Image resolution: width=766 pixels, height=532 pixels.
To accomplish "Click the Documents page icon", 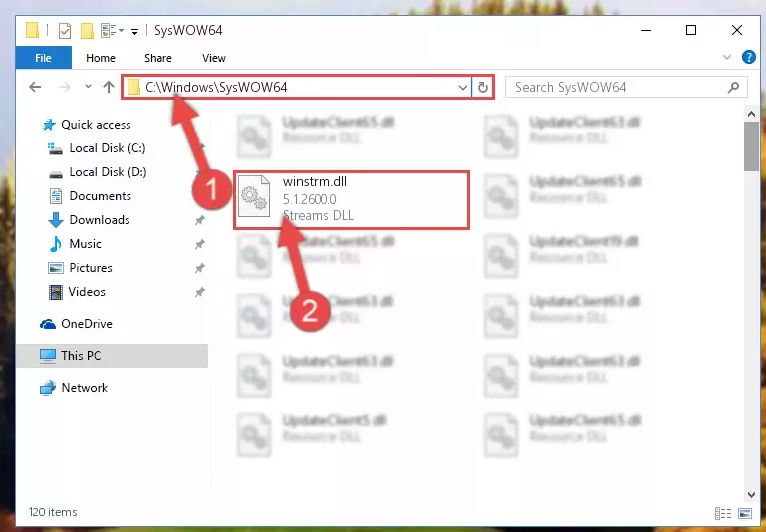I will (55, 196).
